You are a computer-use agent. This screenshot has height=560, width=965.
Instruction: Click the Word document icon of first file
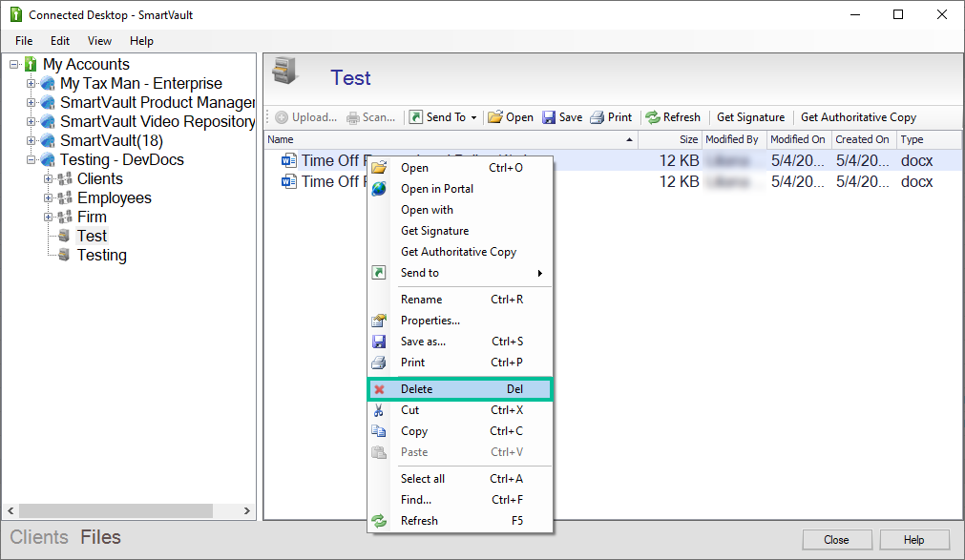[288, 160]
